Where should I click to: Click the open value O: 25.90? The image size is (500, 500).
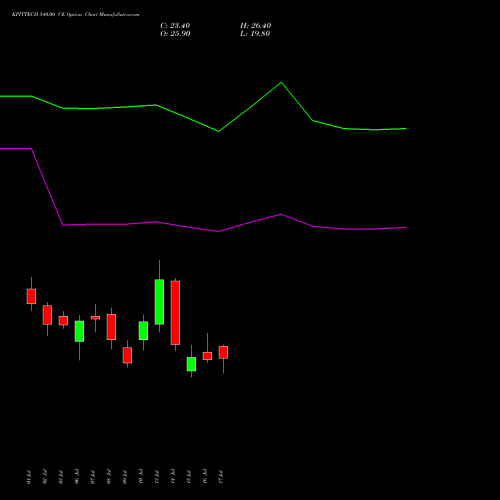coord(175,34)
